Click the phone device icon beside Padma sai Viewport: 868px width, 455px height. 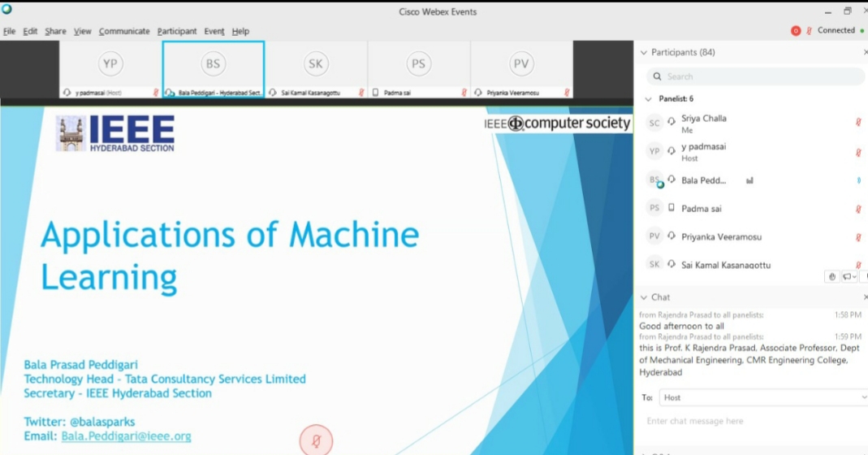(x=672, y=208)
